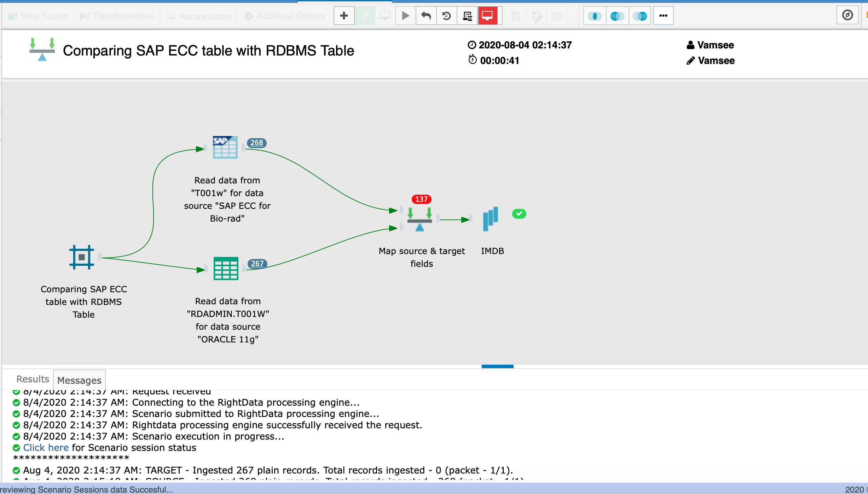
Task: Run the scenario with play button
Action: (405, 16)
